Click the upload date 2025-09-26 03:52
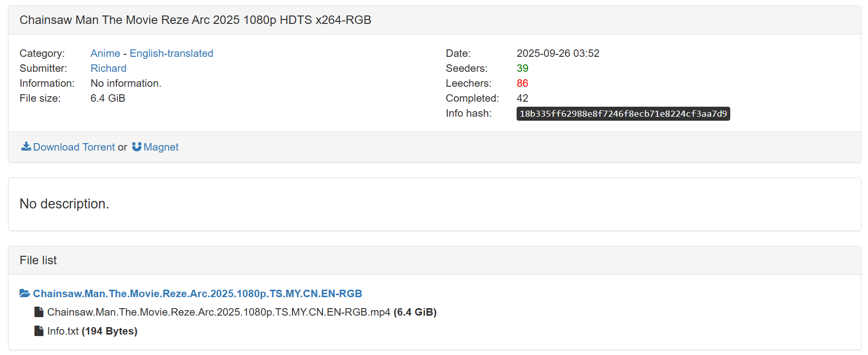The height and width of the screenshot is (355, 868). tap(558, 53)
